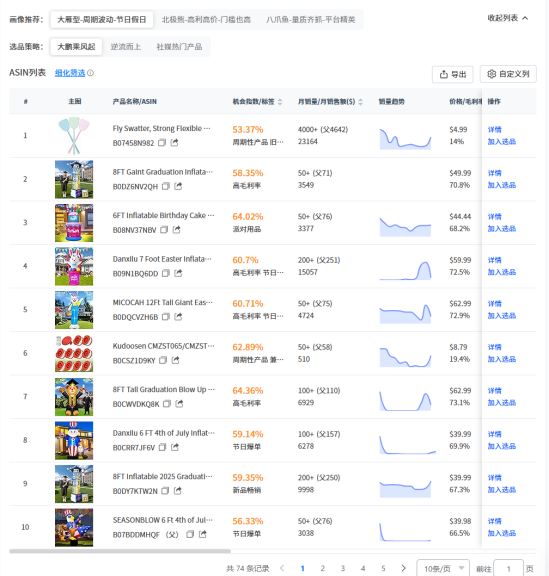
Task: Open Easter bunny inflatable thumbnail in row 4
Action: 74,266
